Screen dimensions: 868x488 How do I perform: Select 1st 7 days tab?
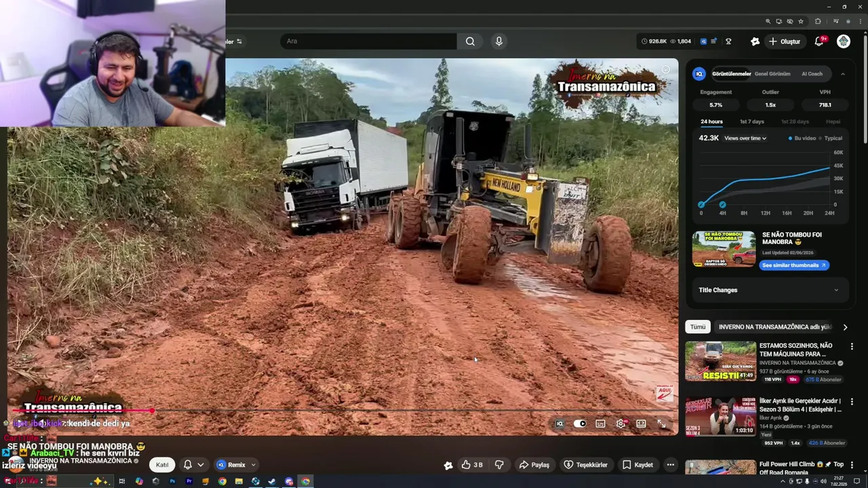(751, 122)
